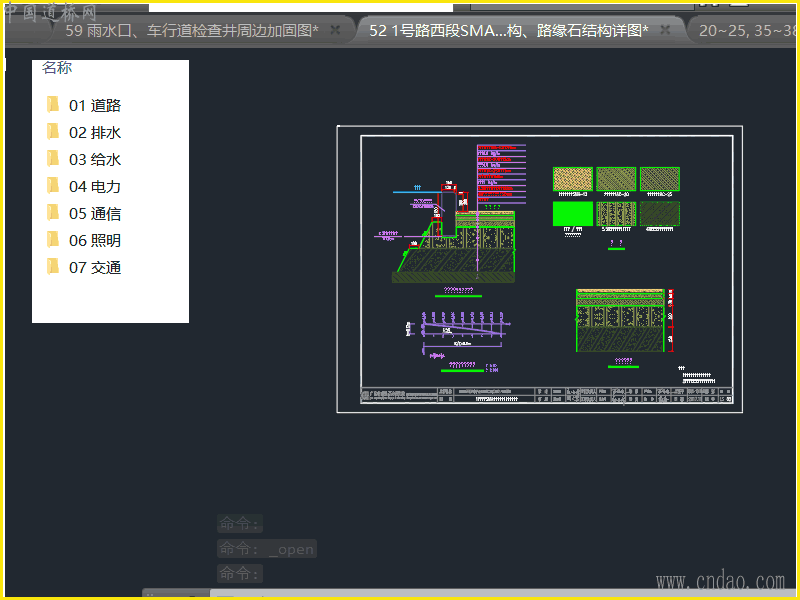Click the solid green hatch legend swatch
The width and height of the screenshot is (800, 600).
572,213
